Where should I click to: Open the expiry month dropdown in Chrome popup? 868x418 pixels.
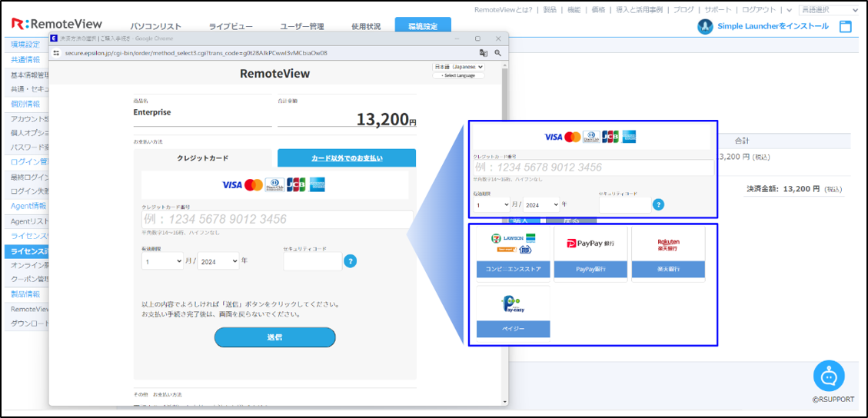click(x=162, y=260)
